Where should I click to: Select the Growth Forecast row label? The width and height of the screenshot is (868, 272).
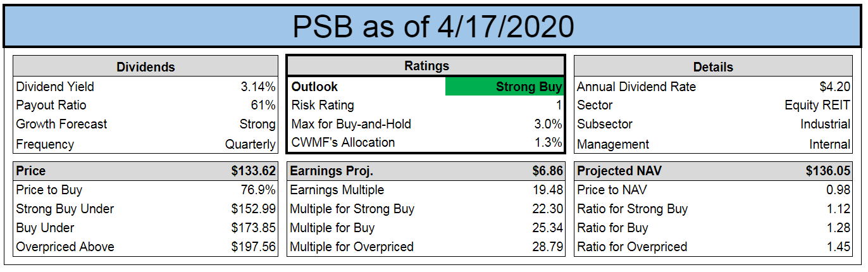click(62, 125)
